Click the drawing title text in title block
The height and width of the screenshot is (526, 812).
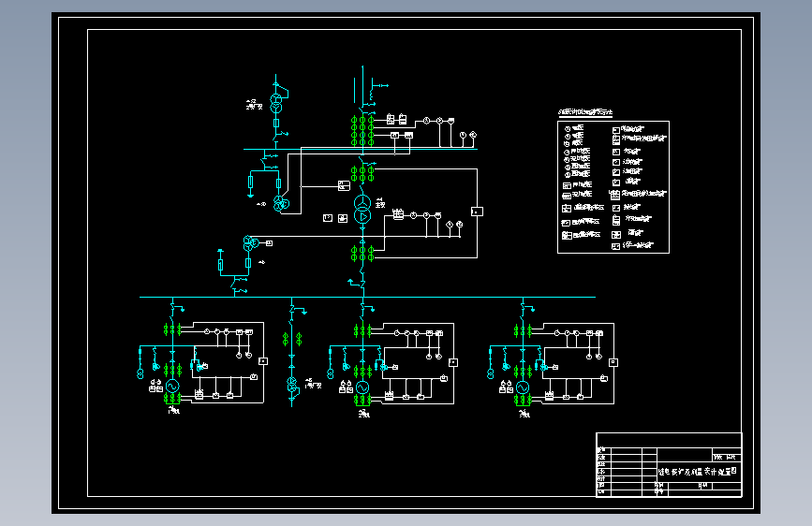[x=698, y=472]
